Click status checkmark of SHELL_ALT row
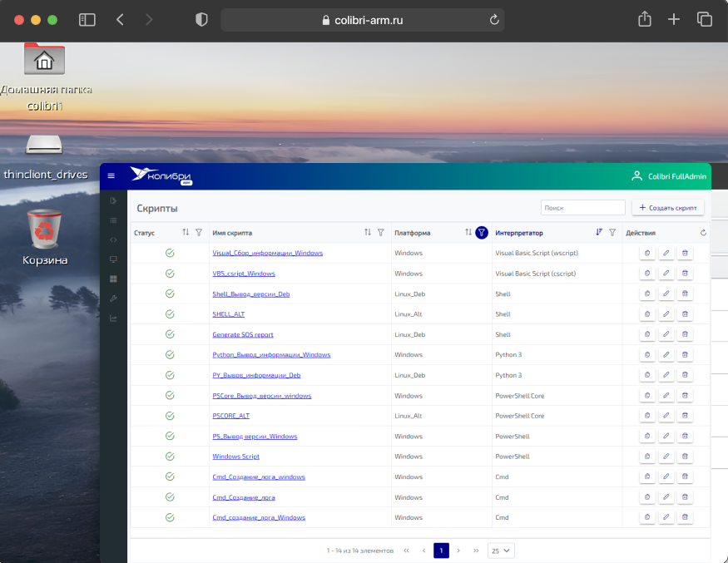 (x=170, y=314)
